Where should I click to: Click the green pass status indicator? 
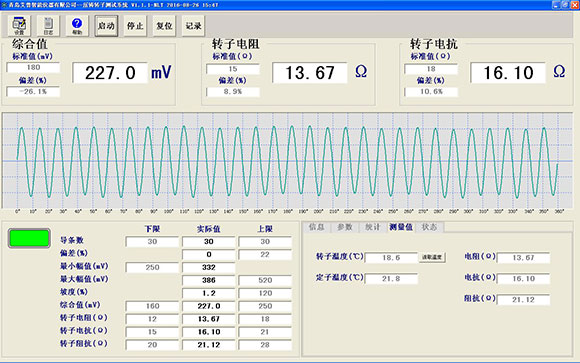pyautogui.click(x=29, y=238)
